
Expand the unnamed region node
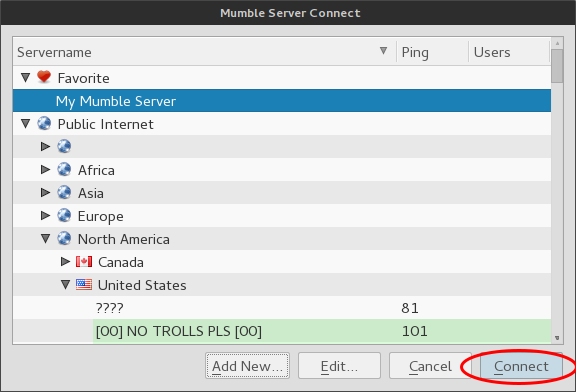tap(45, 146)
